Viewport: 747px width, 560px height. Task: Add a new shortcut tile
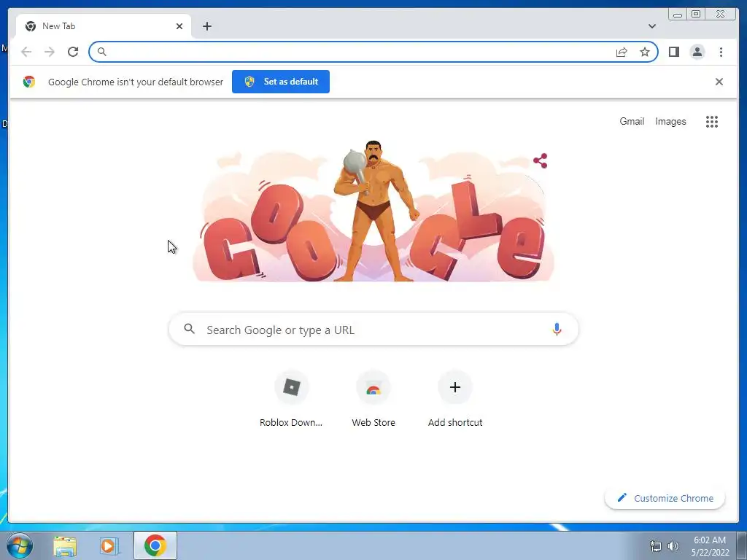pos(455,399)
